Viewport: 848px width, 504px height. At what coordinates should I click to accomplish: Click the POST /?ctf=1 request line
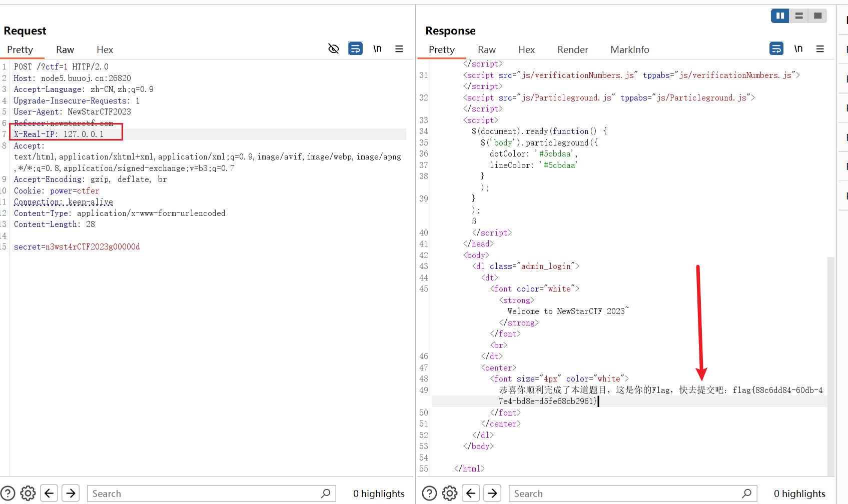pyautogui.click(x=61, y=66)
